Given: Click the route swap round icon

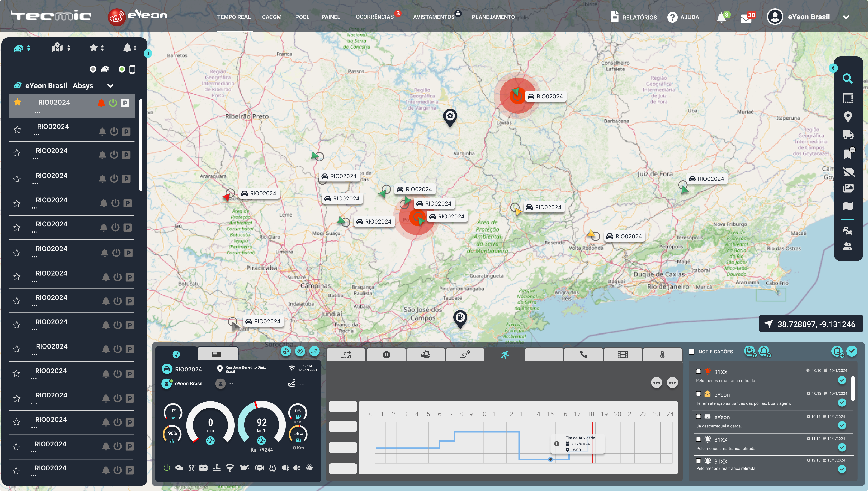Looking at the screenshot, I should [x=315, y=351].
